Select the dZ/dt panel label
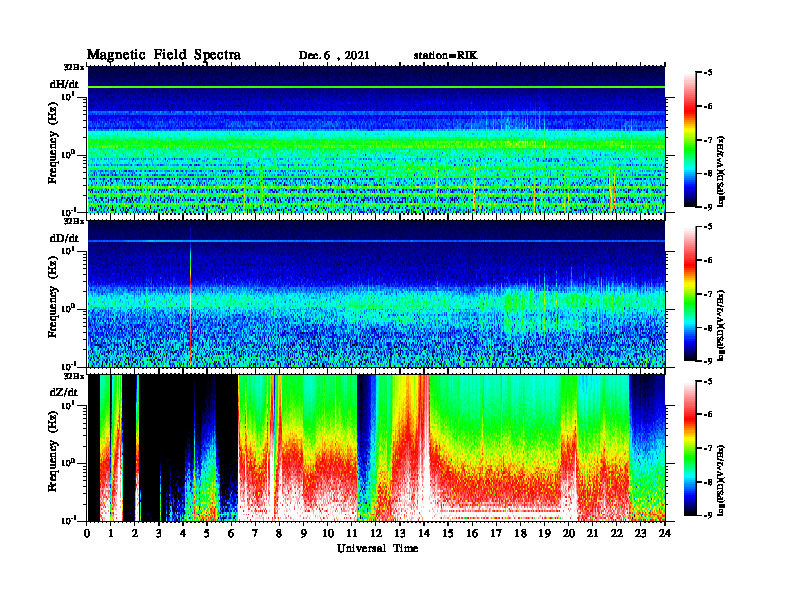Screen dimensions: 792x612 (64, 392)
